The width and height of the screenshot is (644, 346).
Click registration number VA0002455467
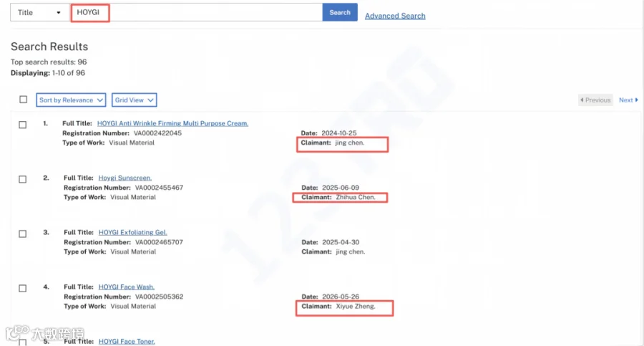pos(159,188)
